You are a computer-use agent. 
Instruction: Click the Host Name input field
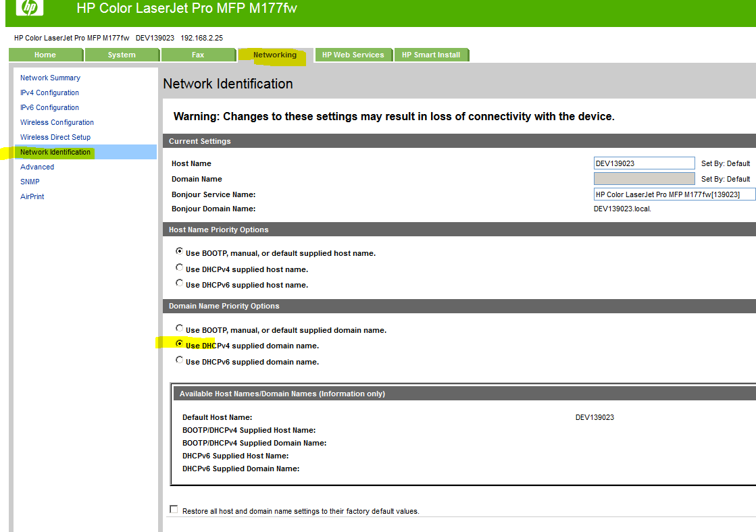pyautogui.click(x=643, y=163)
